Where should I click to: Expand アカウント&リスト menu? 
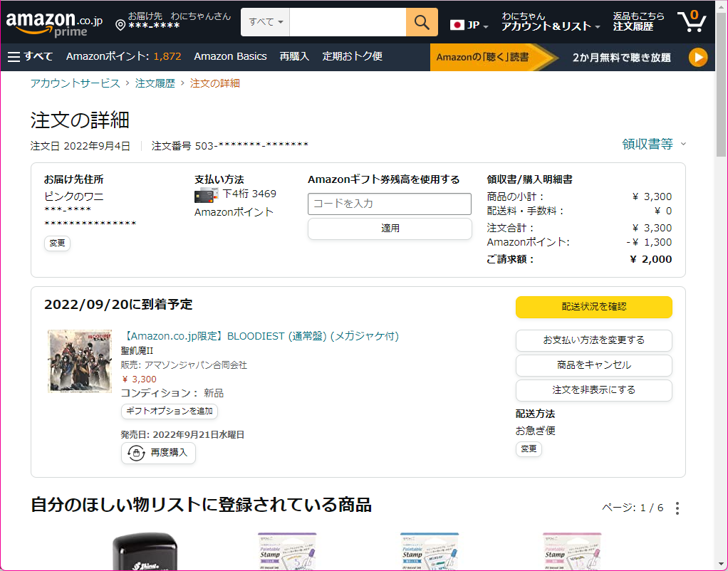550,22
